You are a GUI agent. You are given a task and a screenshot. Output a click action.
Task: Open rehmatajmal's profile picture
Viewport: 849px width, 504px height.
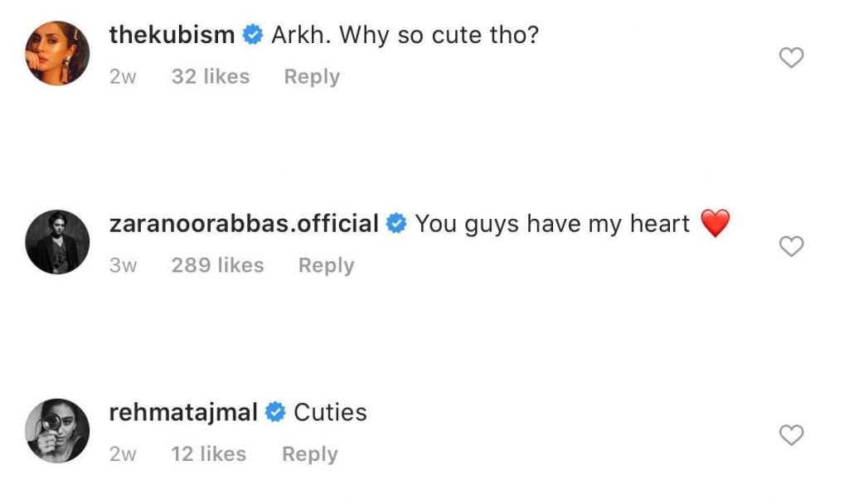(x=57, y=431)
